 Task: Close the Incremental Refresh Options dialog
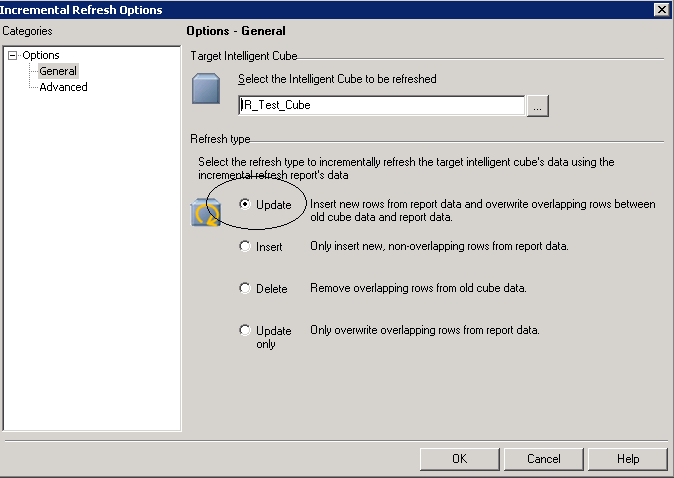661,9
